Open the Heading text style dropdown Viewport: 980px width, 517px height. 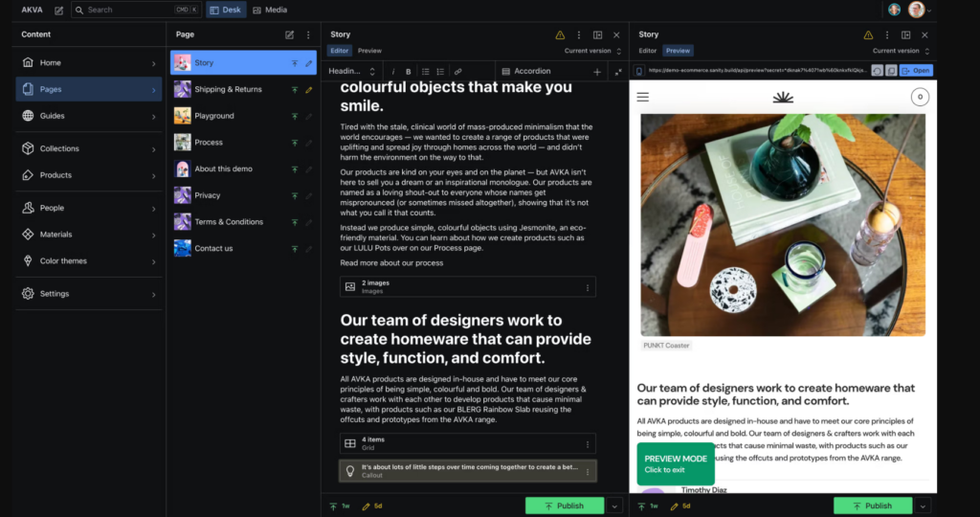point(352,72)
